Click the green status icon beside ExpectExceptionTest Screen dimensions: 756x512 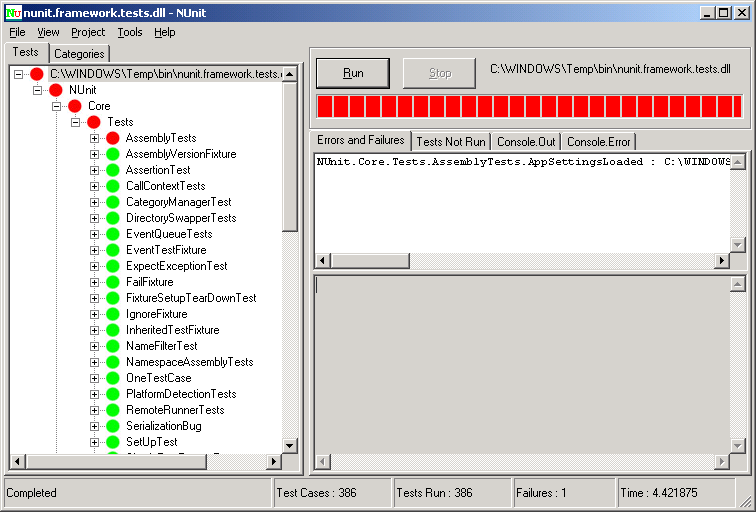[113, 266]
